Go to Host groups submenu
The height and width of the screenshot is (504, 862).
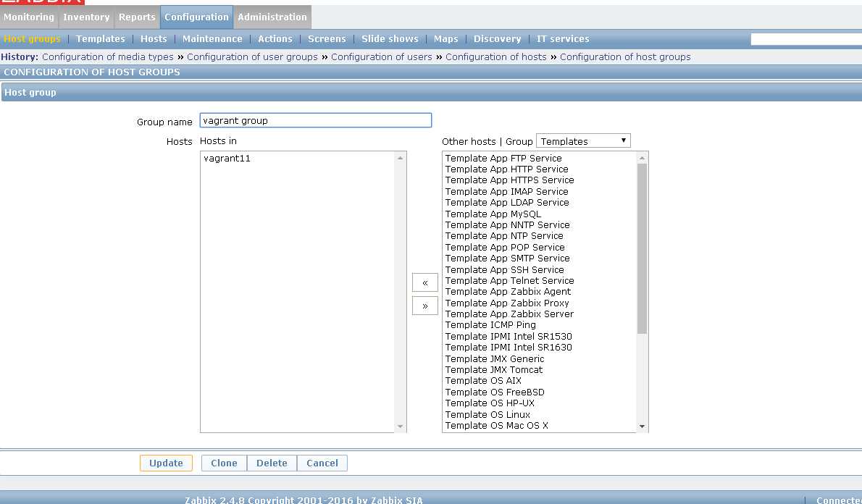click(32, 39)
